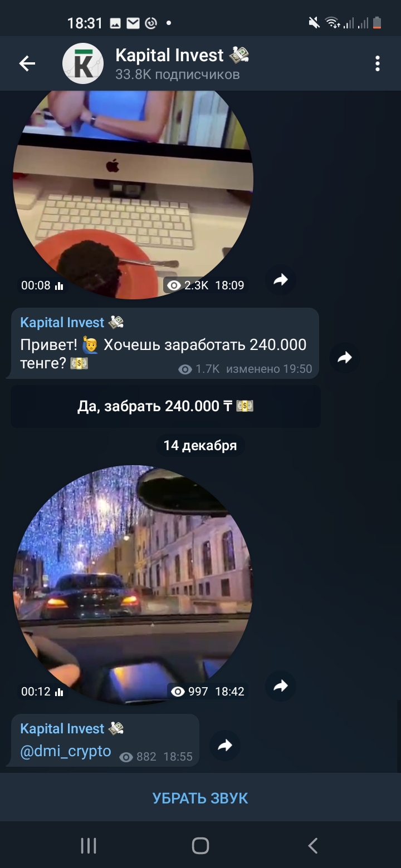The height and width of the screenshot is (868, 401).
Task: Open the Kapital Invest channel avatar
Action: tap(83, 63)
